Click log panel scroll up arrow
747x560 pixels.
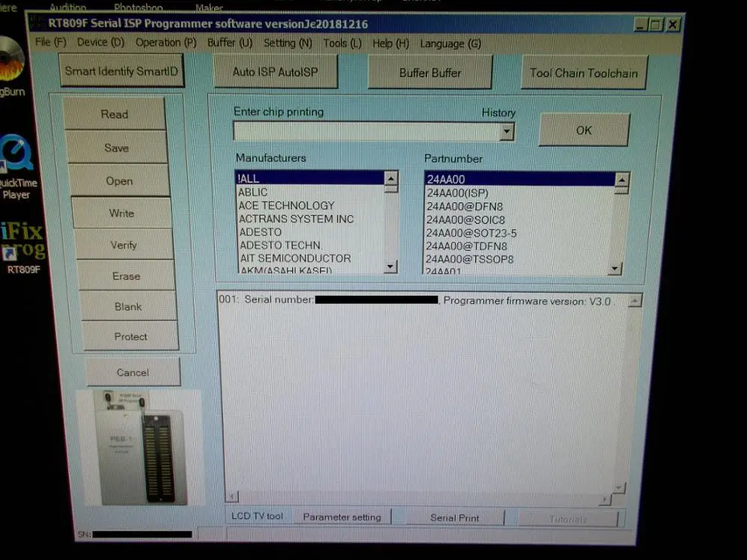click(x=635, y=300)
